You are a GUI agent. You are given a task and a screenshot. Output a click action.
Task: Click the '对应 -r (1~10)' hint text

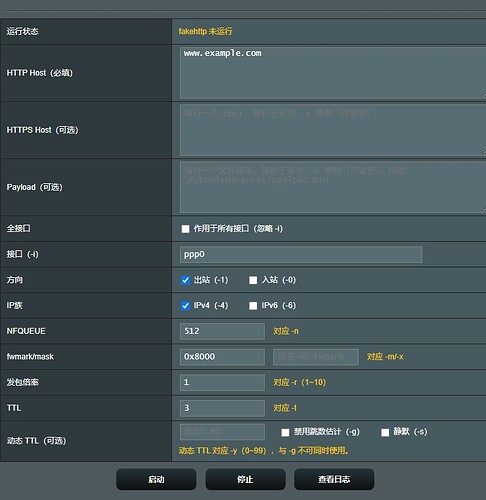pyautogui.click(x=300, y=382)
